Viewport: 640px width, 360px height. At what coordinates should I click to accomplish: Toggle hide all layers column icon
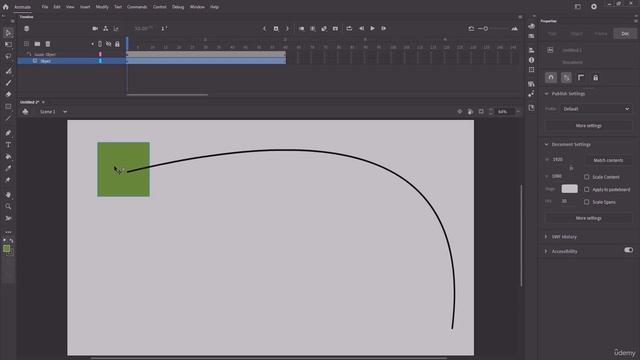(109, 44)
